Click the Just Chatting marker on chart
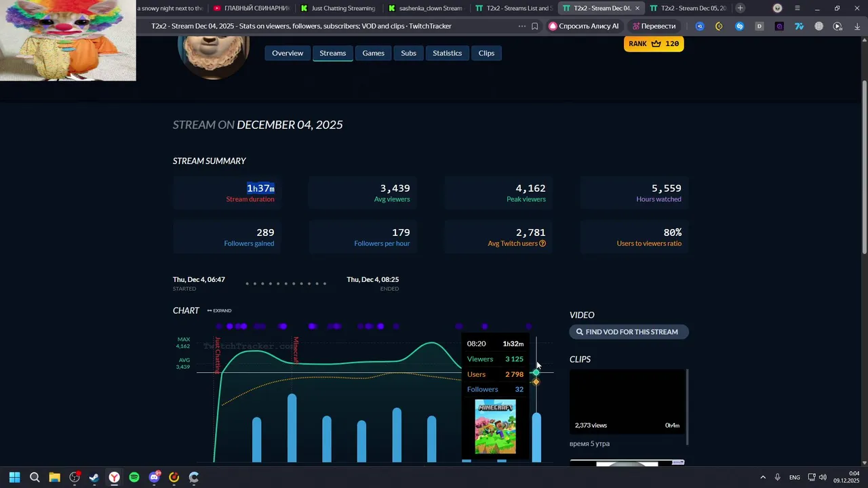The image size is (868, 488). click(218, 354)
